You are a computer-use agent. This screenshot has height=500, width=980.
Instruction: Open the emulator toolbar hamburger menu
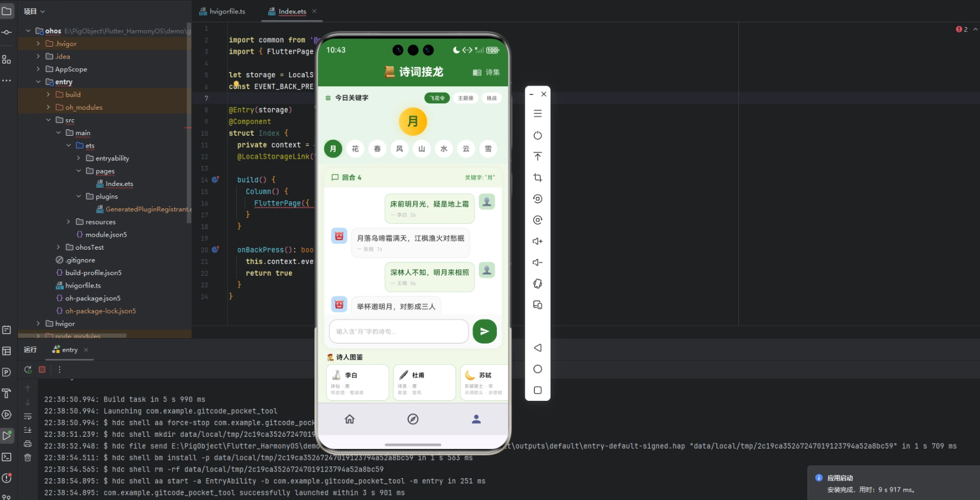tap(538, 113)
